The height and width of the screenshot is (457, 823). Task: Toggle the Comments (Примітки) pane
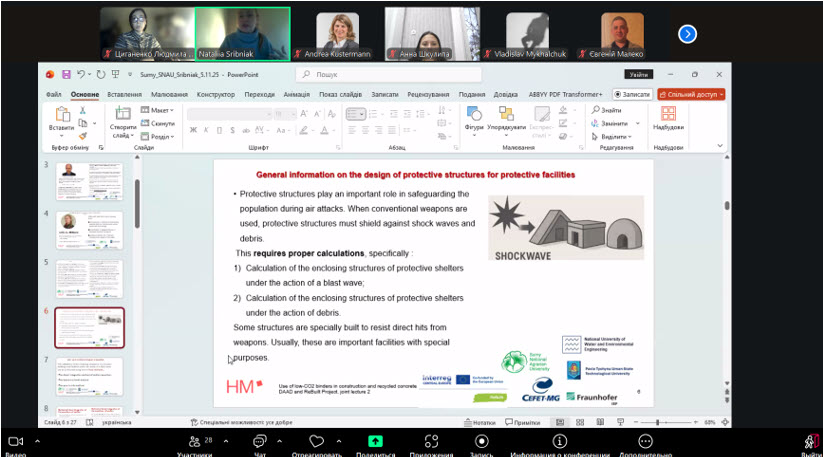coord(524,422)
